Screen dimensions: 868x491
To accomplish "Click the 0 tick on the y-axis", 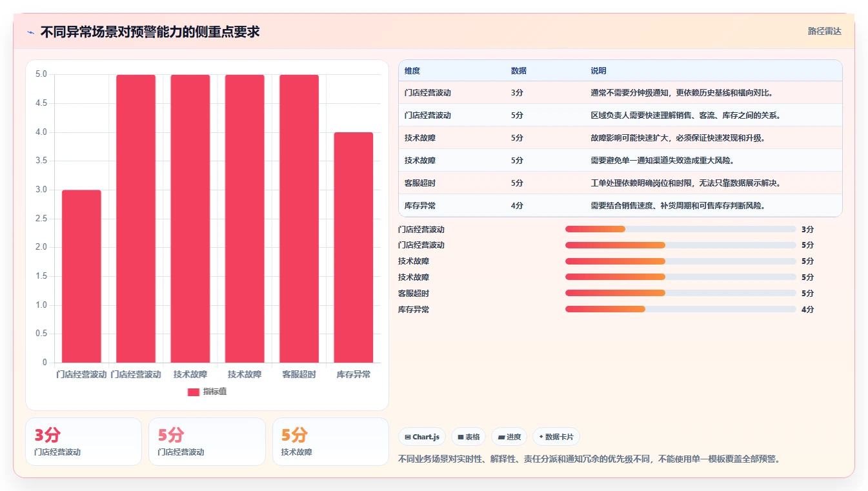I will [x=45, y=363].
